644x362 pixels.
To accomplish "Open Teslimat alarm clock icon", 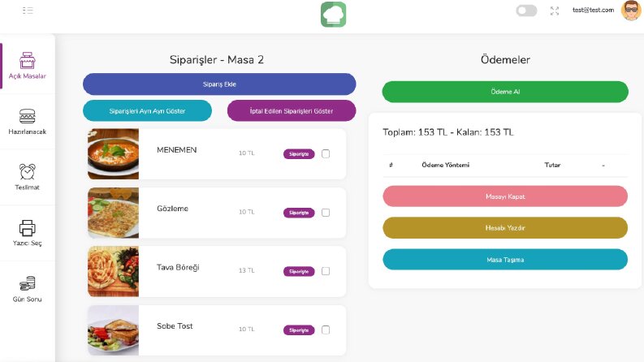I will point(27,171).
